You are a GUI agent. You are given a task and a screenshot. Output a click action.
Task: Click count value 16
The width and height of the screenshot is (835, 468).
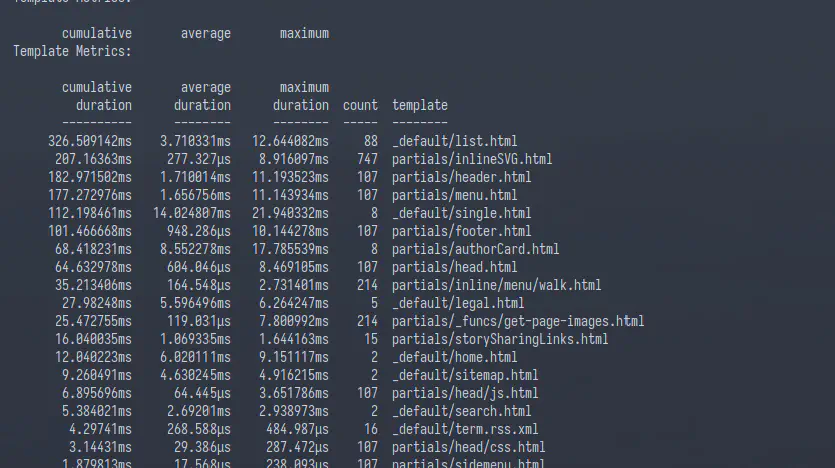tap(371, 429)
